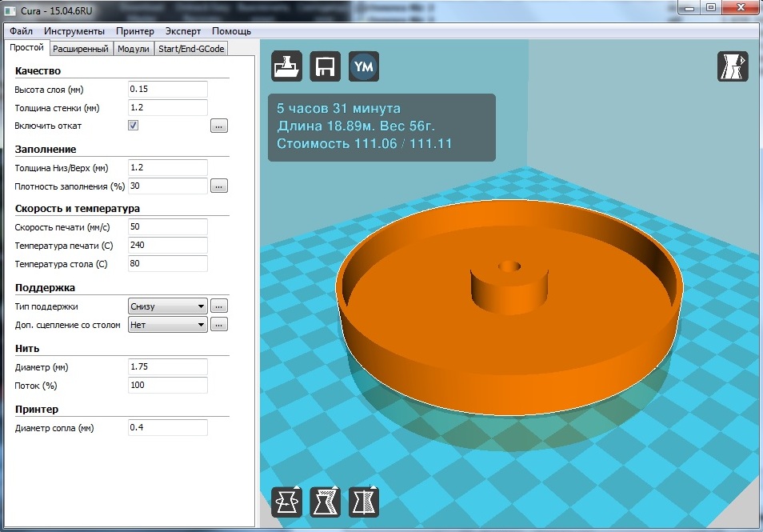Click the Высота слоя input field
This screenshot has width=763, height=532.
click(167, 89)
